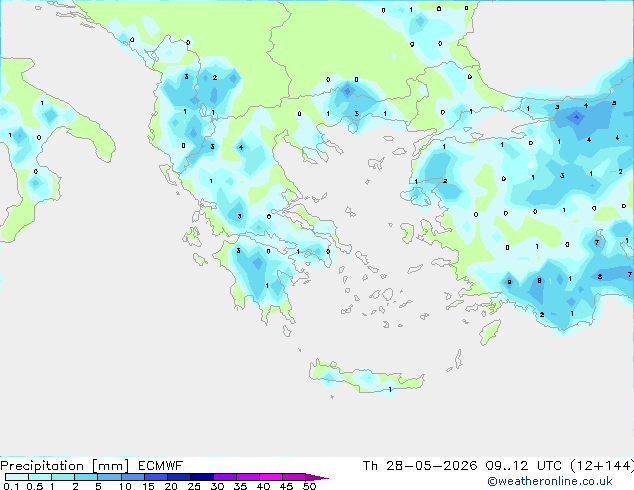Click the 'Precipitation' title text

click(42, 466)
